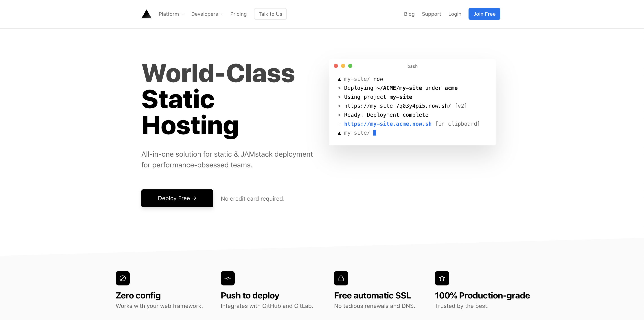Image resolution: width=644 pixels, height=320 pixels.
Task: Open the https://my-site.acme.now.sh link
Action: 388,124
